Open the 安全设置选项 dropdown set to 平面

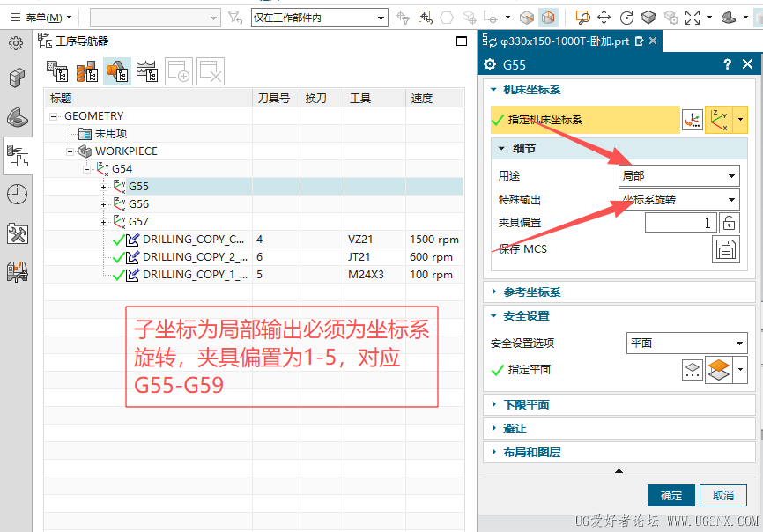(686, 344)
